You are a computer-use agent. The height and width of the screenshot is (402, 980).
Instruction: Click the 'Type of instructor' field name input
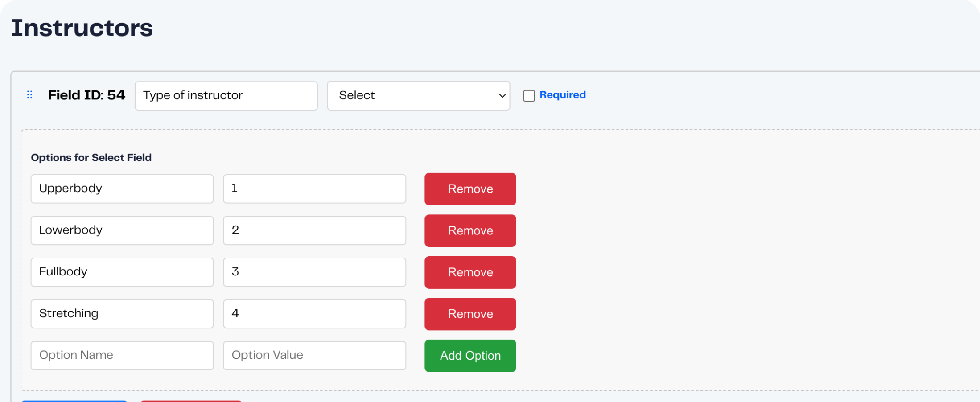point(226,96)
